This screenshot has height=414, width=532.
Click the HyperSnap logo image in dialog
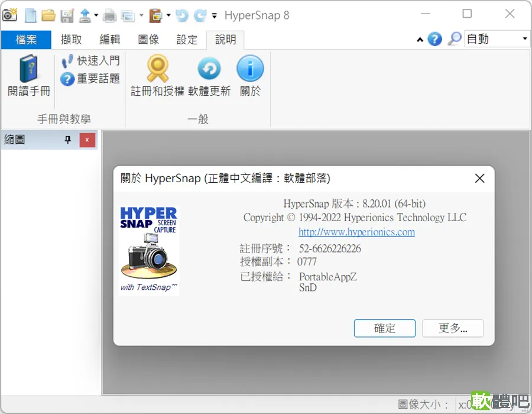(x=149, y=250)
